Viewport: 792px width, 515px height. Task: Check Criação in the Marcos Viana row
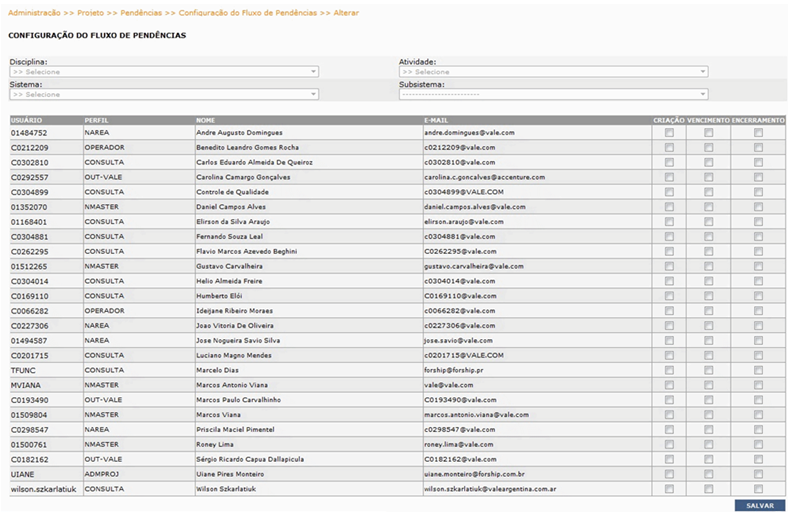coord(669,415)
